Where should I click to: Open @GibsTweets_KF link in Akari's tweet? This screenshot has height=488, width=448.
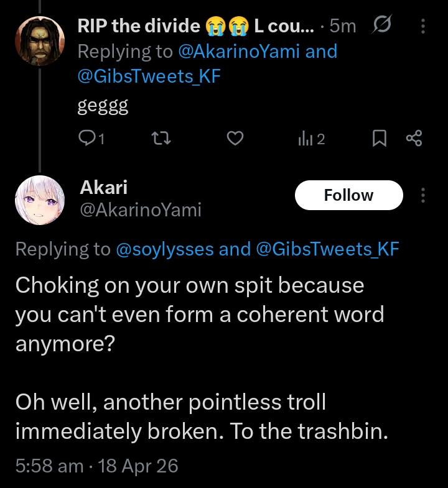[x=327, y=249]
